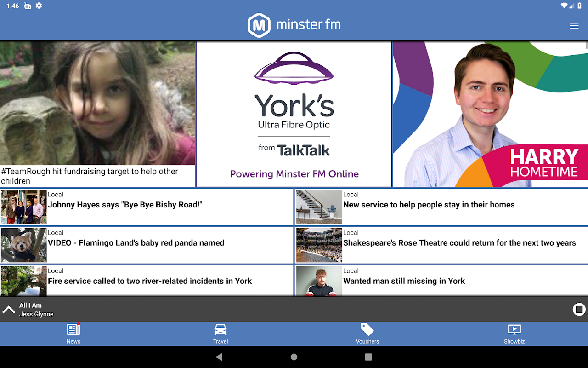Tap the Android back button
The image size is (588, 368).
[219, 357]
